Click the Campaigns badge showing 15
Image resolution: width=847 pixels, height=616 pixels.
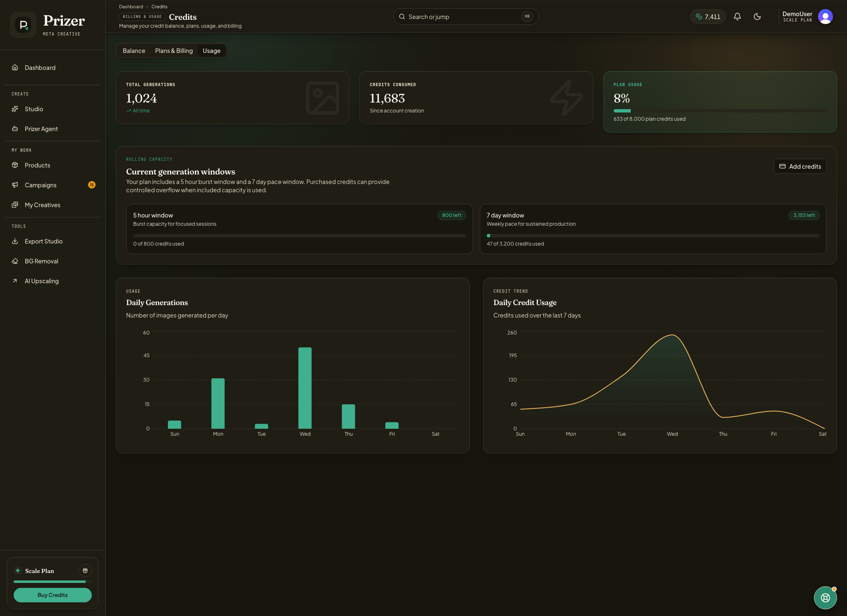pos(92,185)
